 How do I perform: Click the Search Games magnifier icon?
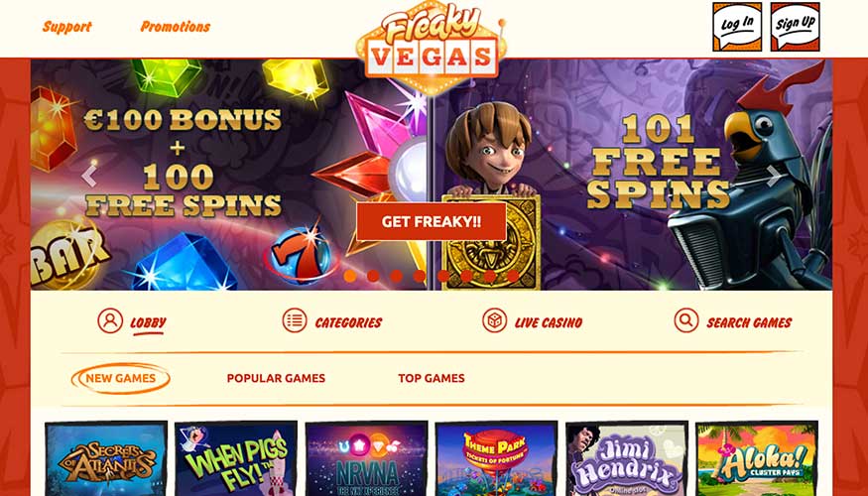(x=686, y=320)
